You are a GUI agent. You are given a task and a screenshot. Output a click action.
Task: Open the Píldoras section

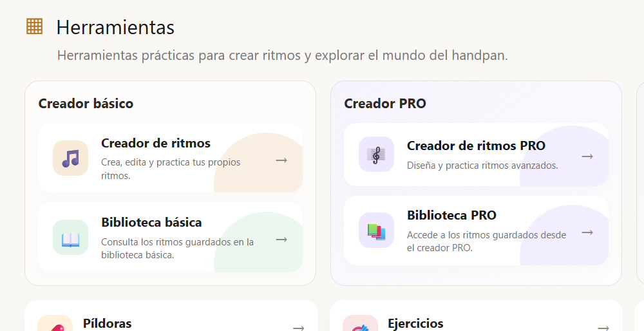click(107, 323)
